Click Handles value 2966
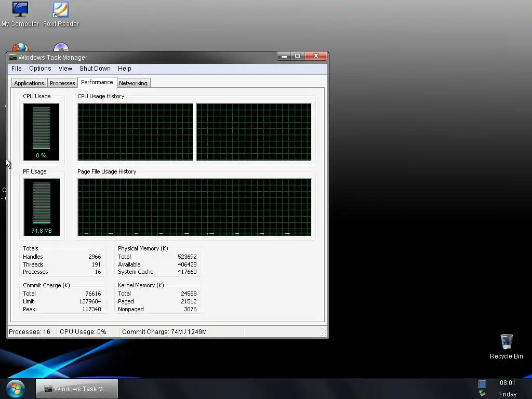 (95, 257)
